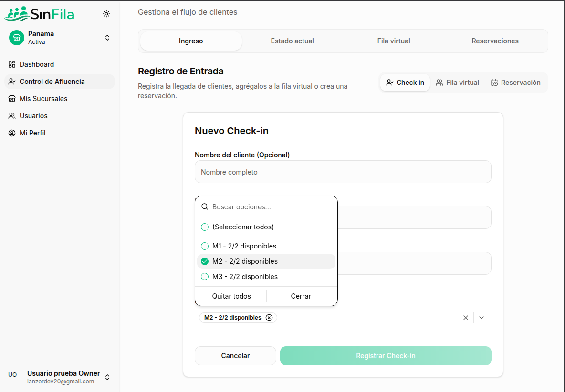Viewport: 565px width, 392px height.
Task: Open Mis Sucursales in the sidebar
Action: pyautogui.click(x=43, y=99)
